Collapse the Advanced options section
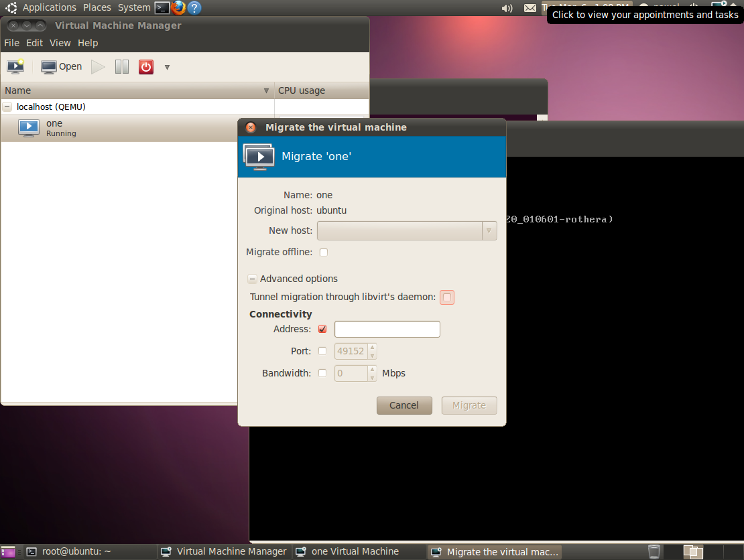 253,279
